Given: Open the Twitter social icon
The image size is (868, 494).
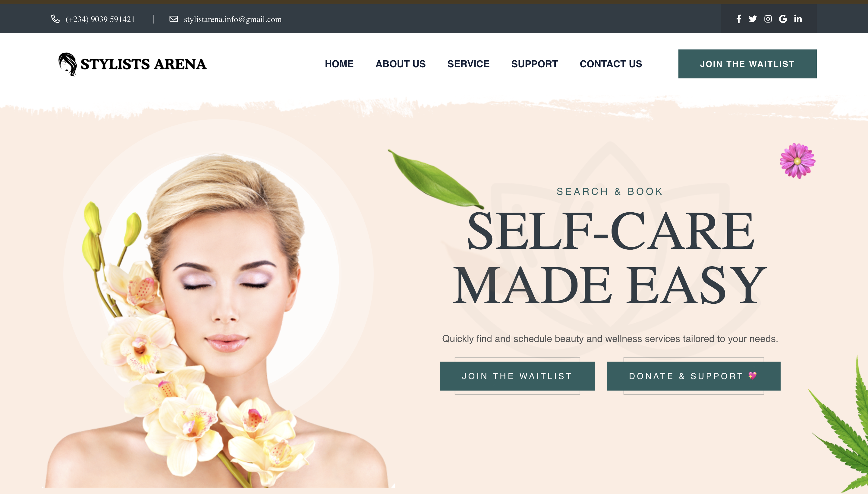Looking at the screenshot, I should click(753, 19).
